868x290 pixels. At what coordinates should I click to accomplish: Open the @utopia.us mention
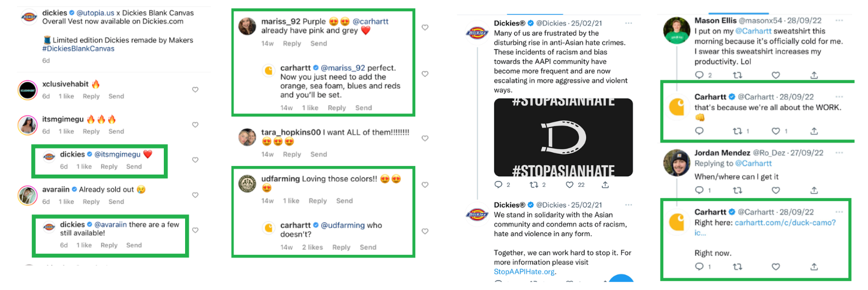[95, 13]
